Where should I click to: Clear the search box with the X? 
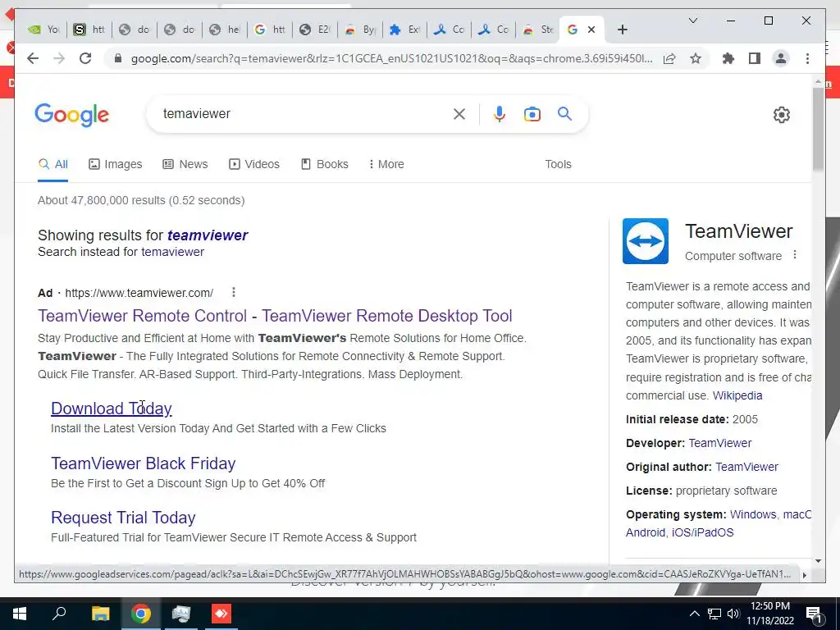(x=459, y=113)
